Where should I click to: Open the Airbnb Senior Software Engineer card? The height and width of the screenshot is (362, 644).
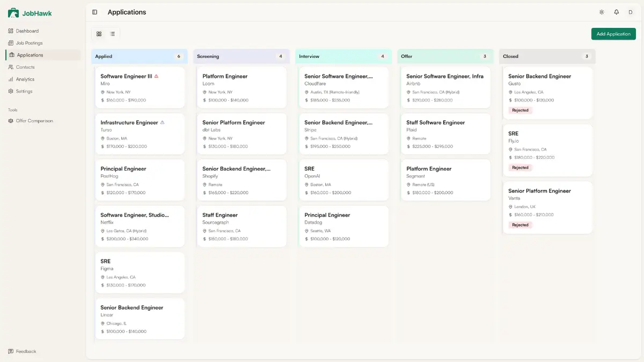point(445,87)
